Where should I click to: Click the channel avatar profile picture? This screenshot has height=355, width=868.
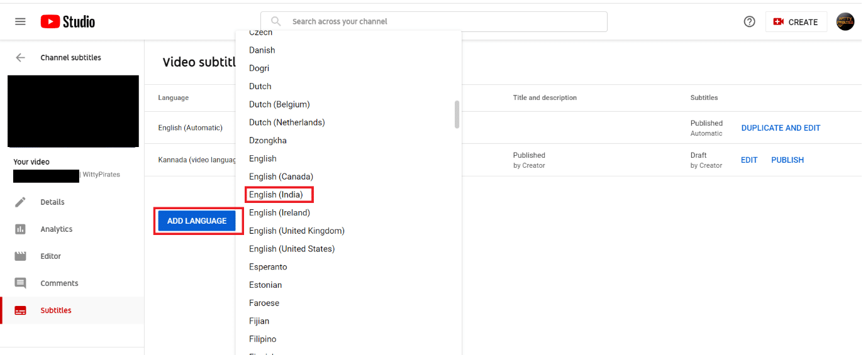pos(845,21)
